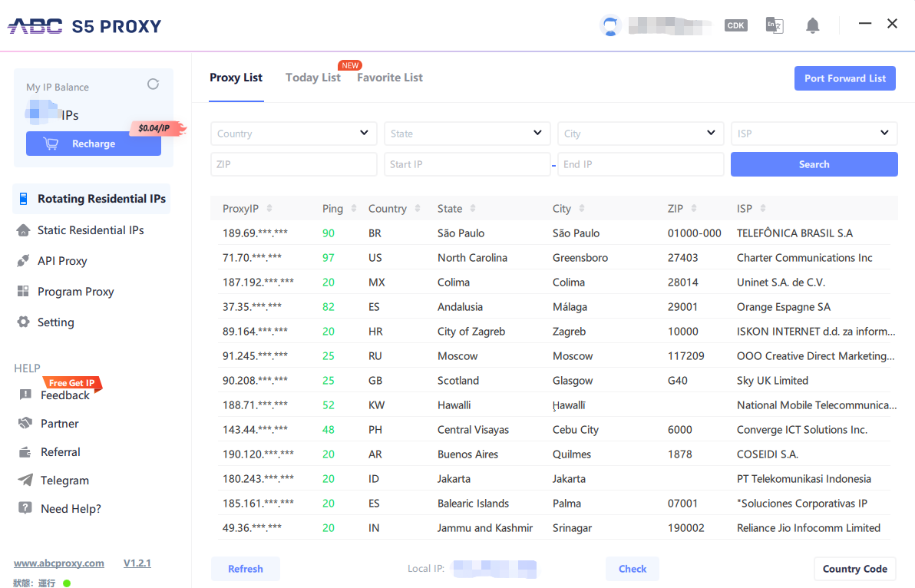Click the language translation icon
The width and height of the screenshot is (915, 588).
point(775,25)
